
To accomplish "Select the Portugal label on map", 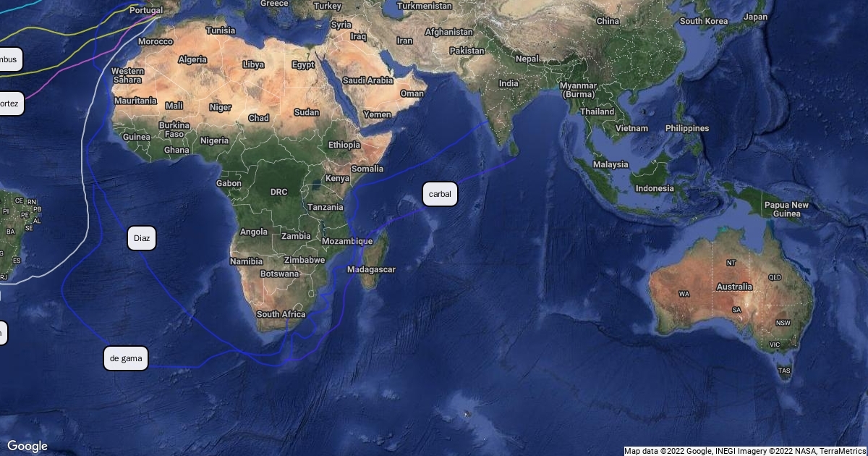I will pyautogui.click(x=145, y=10).
